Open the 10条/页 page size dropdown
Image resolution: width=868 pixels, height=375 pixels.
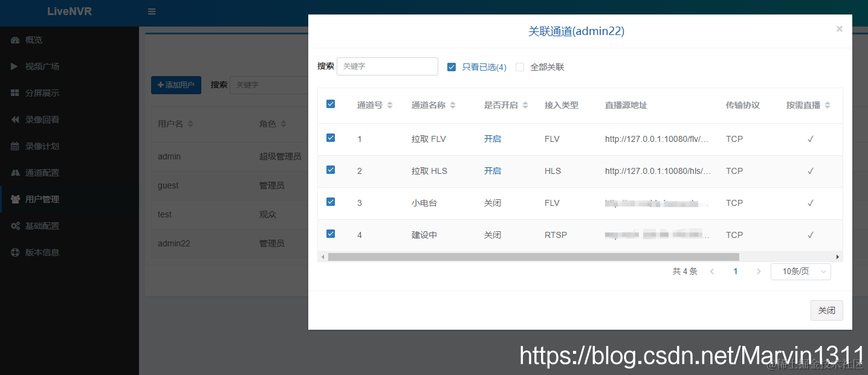(x=800, y=271)
